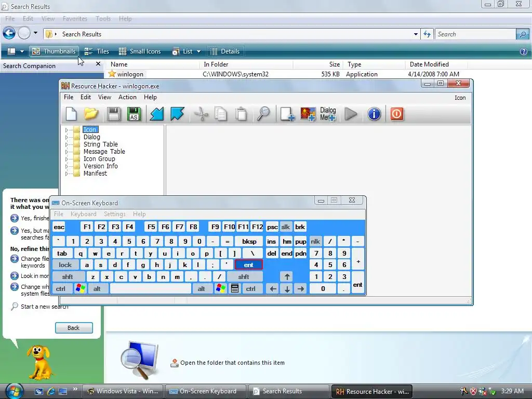This screenshot has height=399, width=532.
Task: Open Resource Hacker Help menu
Action: [x=150, y=97]
